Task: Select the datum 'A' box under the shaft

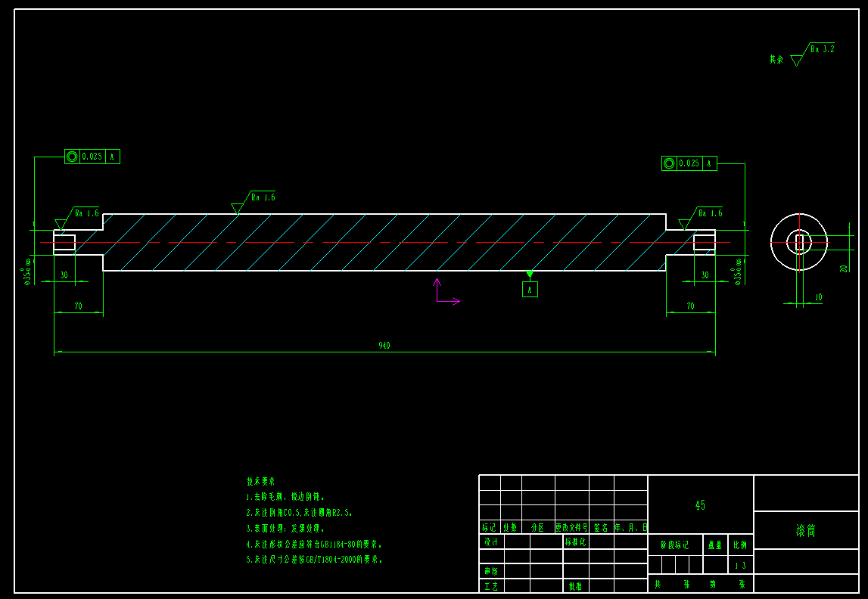Action: (530, 289)
